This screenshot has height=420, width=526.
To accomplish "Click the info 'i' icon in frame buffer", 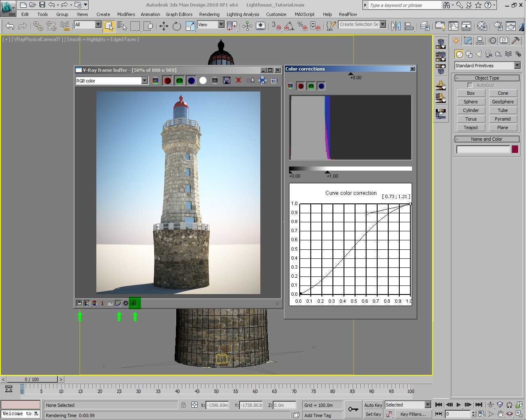I will [102, 303].
